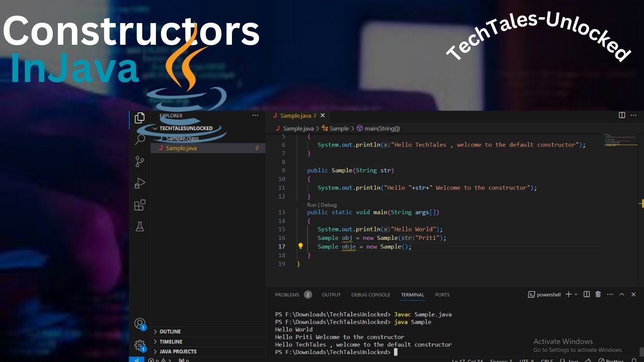Maximize the panel with the up chevron
The image size is (644, 362).
pyautogui.click(x=622, y=295)
